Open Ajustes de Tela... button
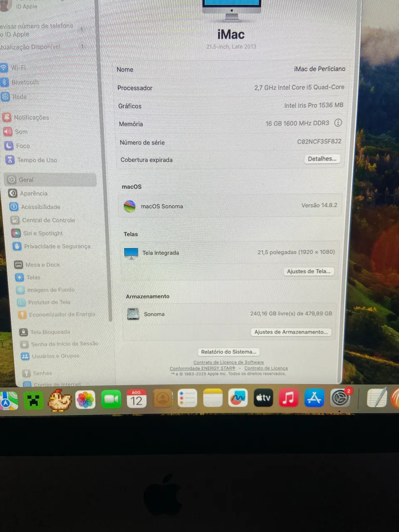Viewport: 399px width, 532px height. click(309, 271)
